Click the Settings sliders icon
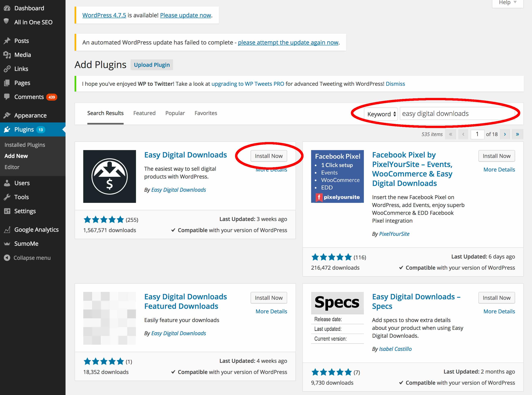Screen dimensions: 532x395 click(x=7, y=211)
